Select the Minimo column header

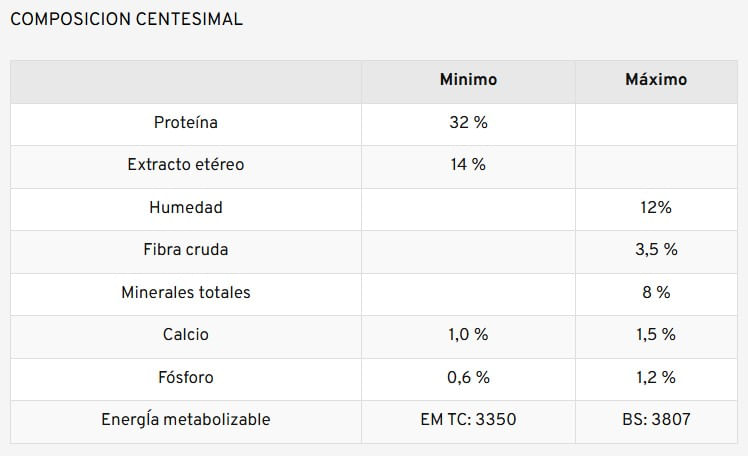(x=468, y=80)
